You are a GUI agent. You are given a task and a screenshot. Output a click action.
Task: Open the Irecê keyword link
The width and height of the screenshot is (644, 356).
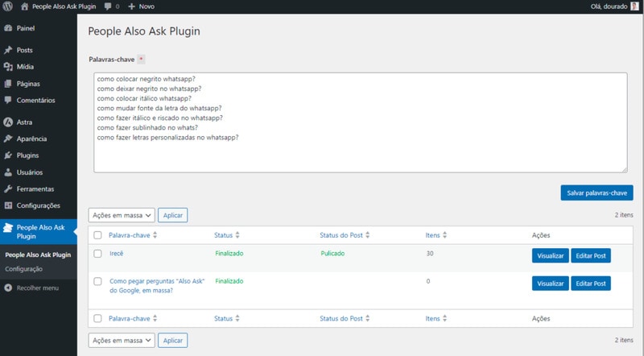pyautogui.click(x=116, y=254)
